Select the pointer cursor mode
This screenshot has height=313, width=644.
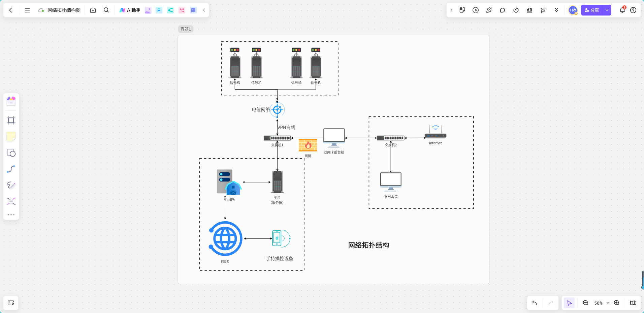click(x=569, y=303)
